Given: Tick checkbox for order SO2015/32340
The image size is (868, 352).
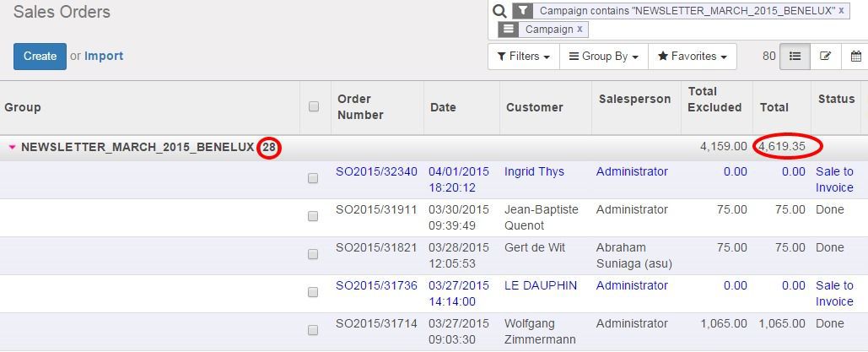Looking at the screenshot, I should click(313, 179).
